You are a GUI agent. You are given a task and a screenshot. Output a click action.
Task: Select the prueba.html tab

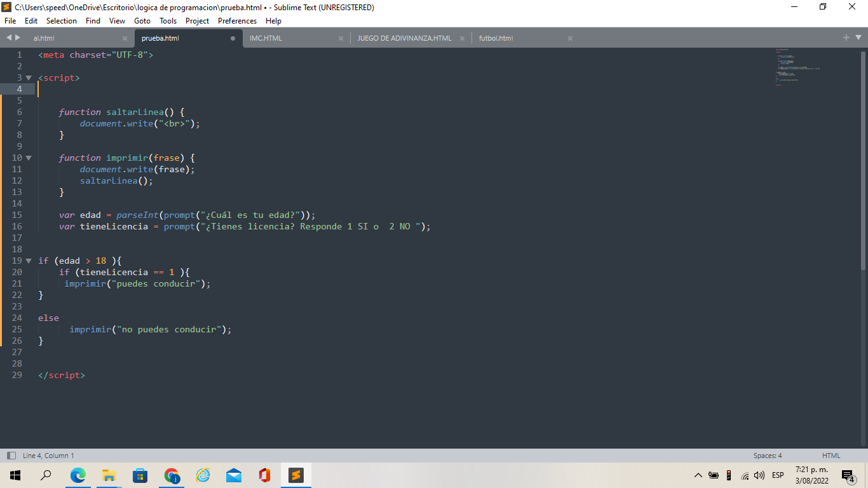[x=160, y=38]
